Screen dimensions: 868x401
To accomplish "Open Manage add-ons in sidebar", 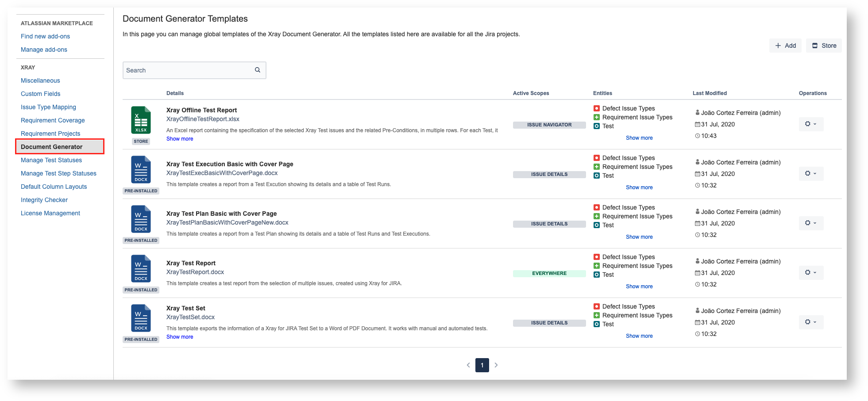I will tap(44, 50).
